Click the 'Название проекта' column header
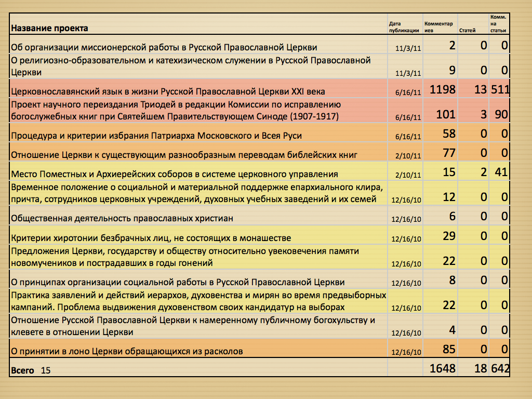 click(x=50, y=28)
